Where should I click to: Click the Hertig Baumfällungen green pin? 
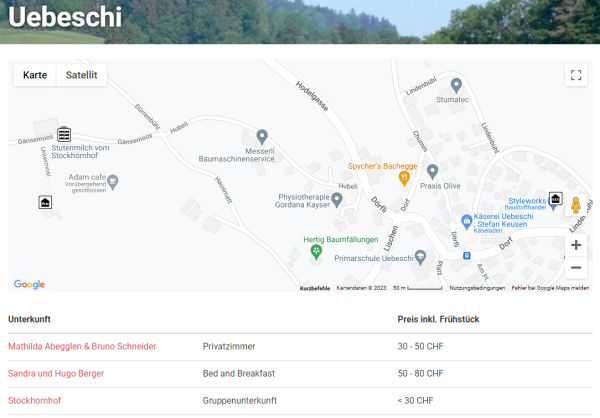pos(316,251)
